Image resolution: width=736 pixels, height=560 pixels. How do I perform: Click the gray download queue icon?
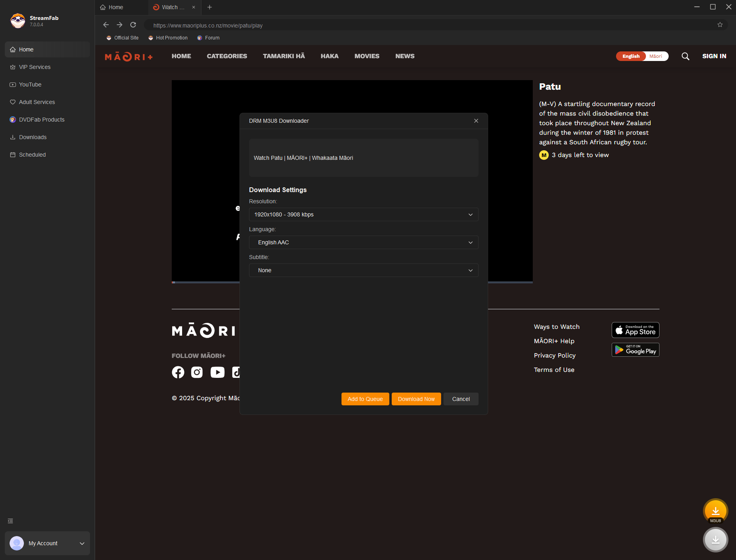point(715,539)
